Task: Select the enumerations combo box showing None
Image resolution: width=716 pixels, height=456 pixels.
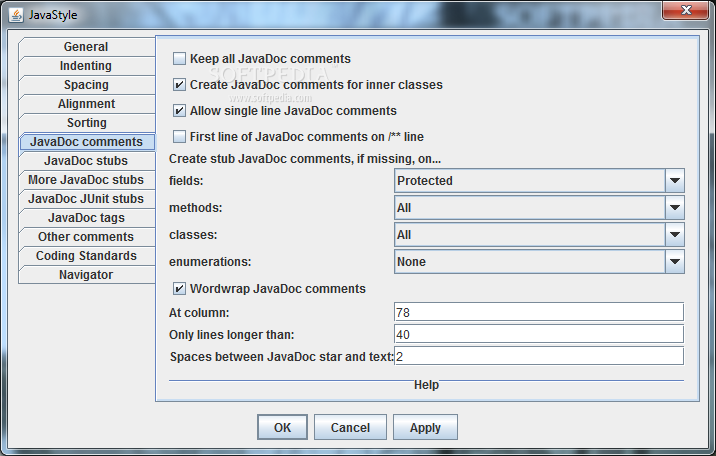Action: (539, 262)
